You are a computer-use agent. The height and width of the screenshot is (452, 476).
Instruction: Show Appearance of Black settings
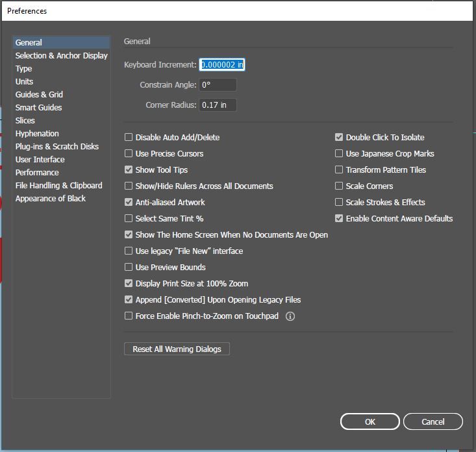(x=51, y=199)
